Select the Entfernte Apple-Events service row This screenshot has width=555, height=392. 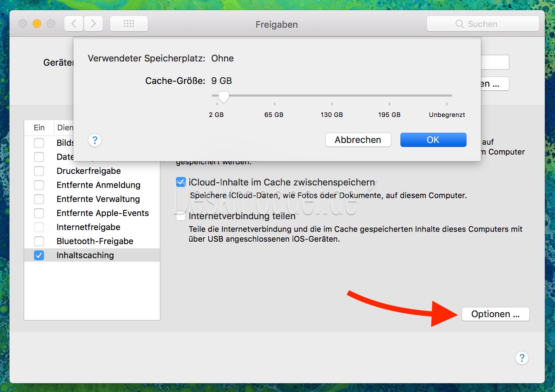(92, 213)
